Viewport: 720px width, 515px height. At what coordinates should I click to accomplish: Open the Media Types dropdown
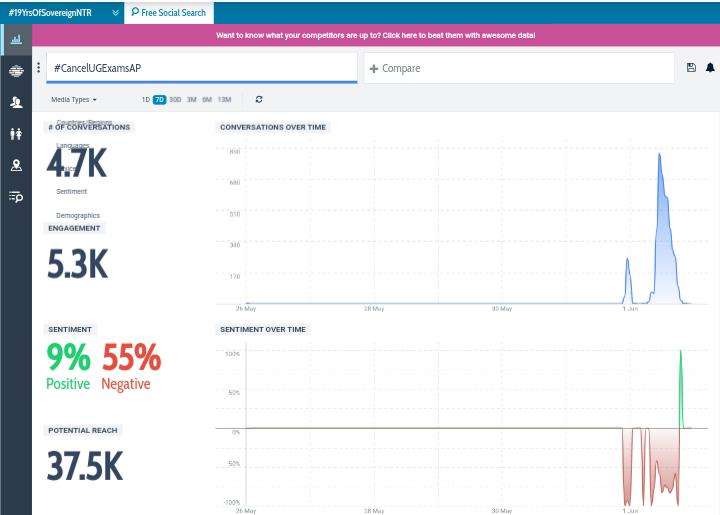click(x=73, y=99)
